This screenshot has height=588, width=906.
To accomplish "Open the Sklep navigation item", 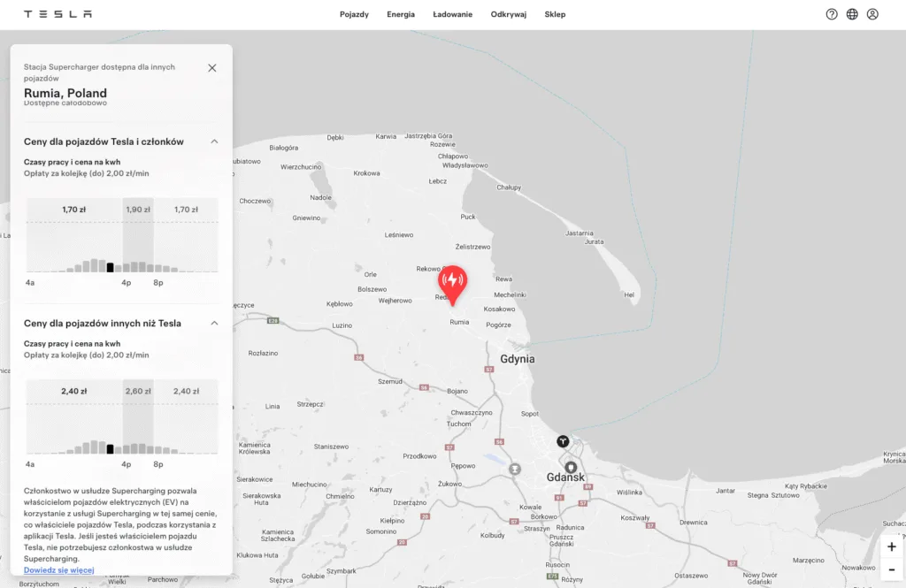I will 555,14.
